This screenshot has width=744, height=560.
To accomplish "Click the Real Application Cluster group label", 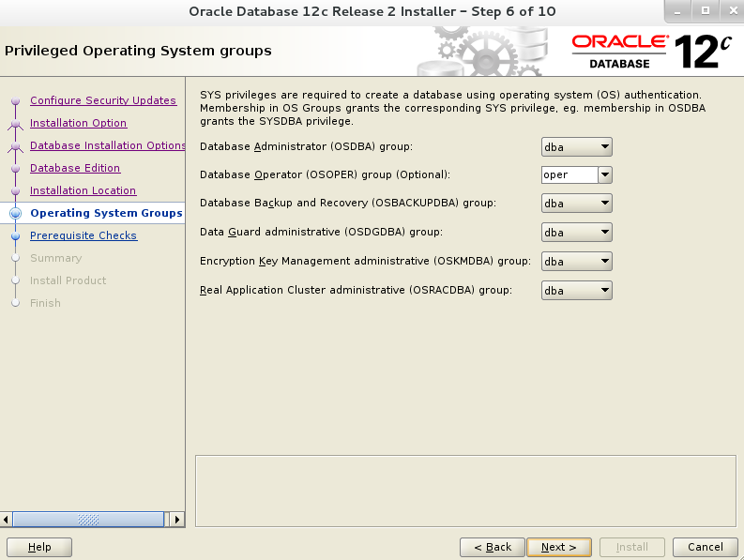I will [x=356, y=290].
